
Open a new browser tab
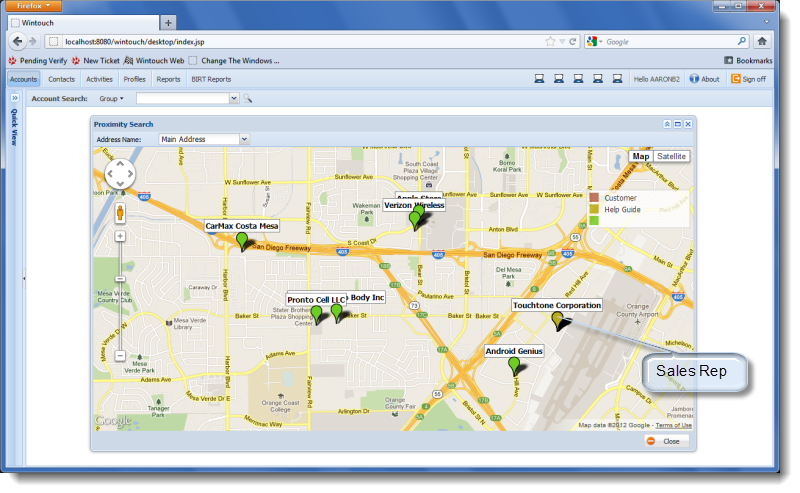coord(168,22)
